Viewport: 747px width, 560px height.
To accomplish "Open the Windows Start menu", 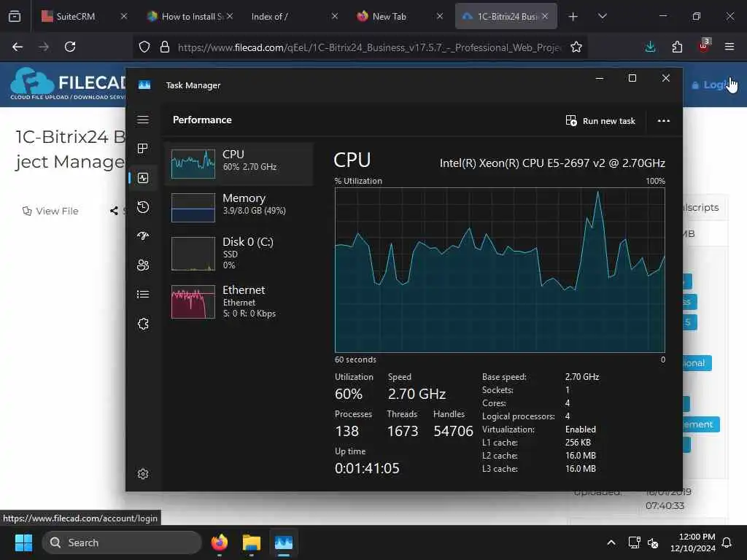I will [23, 542].
